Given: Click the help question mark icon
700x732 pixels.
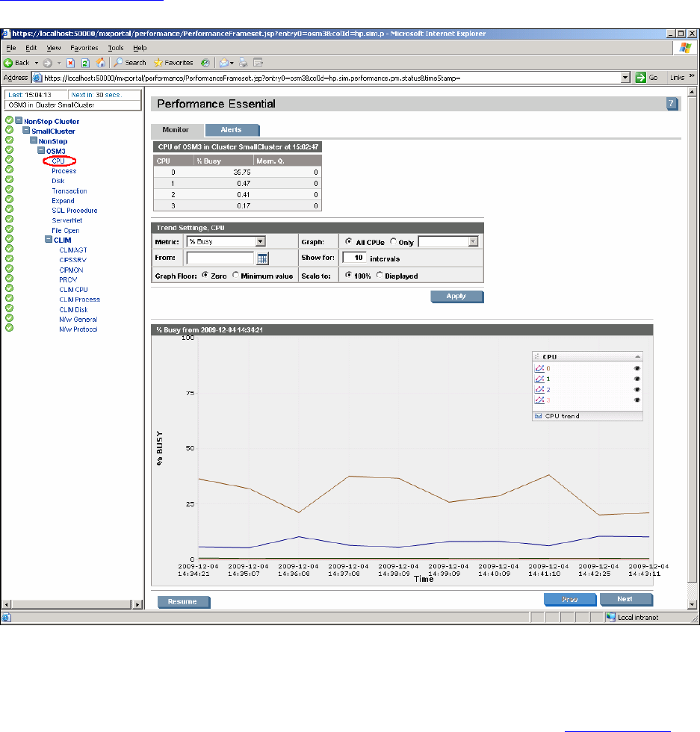Looking at the screenshot, I should click(x=672, y=104).
